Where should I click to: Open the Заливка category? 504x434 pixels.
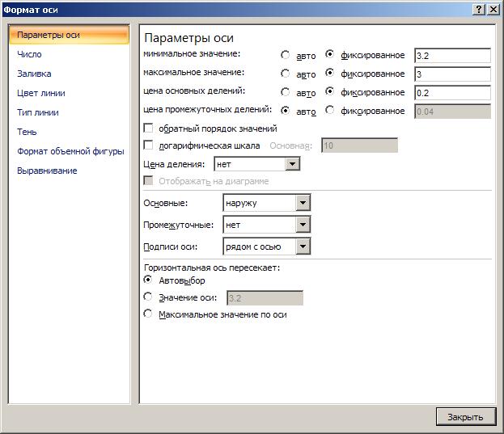point(34,74)
